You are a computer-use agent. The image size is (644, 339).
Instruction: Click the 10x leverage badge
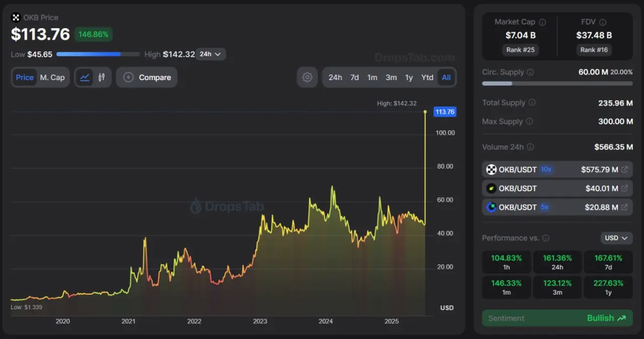point(546,170)
